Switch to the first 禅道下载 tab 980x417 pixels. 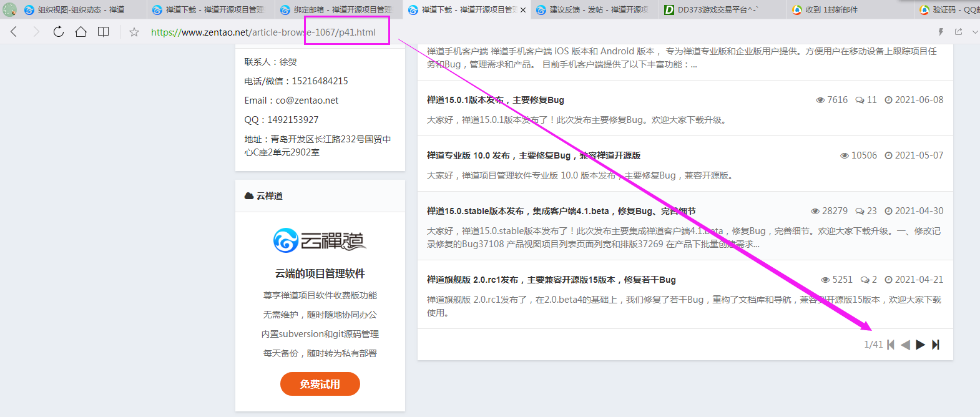click(x=208, y=9)
